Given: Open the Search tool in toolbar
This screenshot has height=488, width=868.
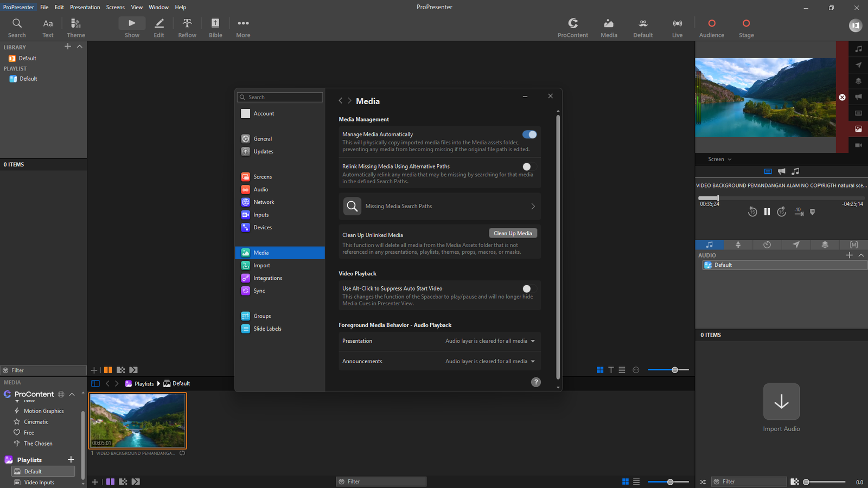Looking at the screenshot, I should coord(17,28).
